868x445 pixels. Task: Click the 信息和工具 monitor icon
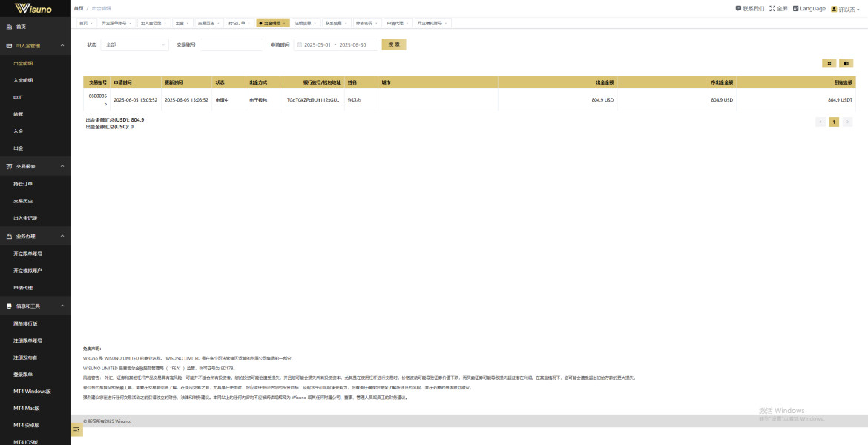(x=9, y=306)
